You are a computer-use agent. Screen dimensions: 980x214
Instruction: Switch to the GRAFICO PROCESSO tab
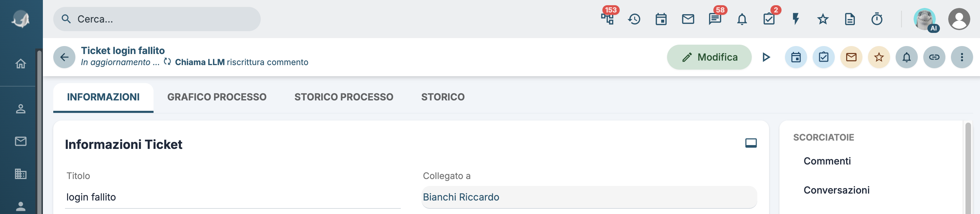pos(217,97)
